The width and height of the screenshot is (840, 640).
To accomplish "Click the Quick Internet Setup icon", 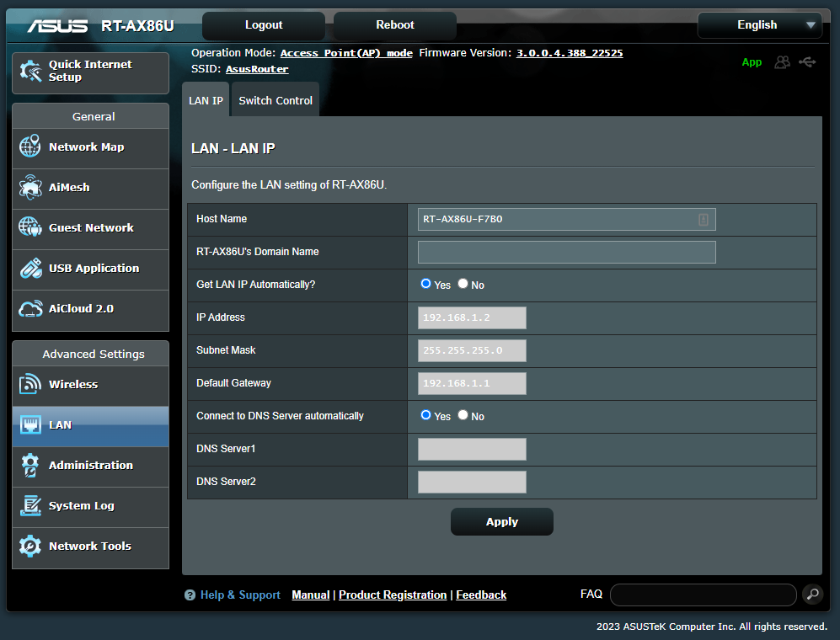I will [x=30, y=72].
